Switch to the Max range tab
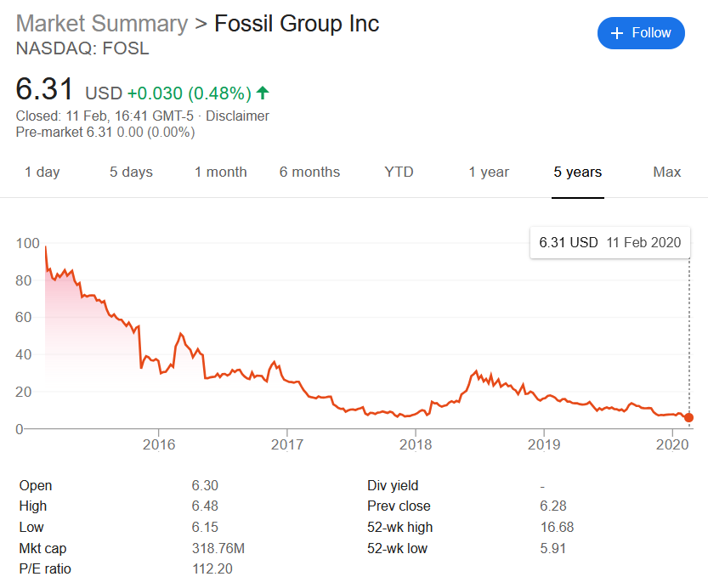Screen dimensions: 708x588 tap(667, 172)
